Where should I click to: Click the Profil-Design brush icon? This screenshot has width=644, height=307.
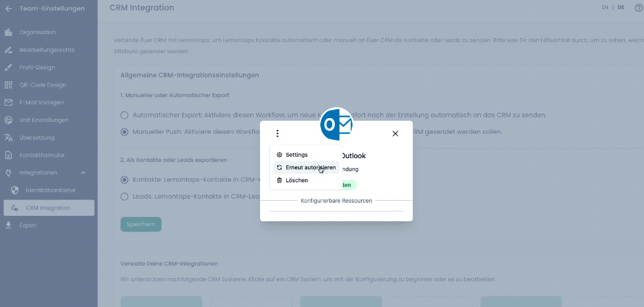[9, 68]
